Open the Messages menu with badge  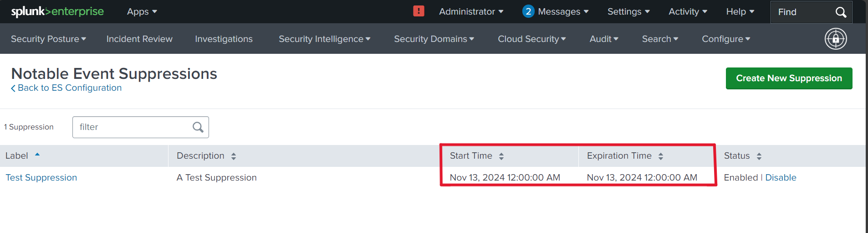556,12
